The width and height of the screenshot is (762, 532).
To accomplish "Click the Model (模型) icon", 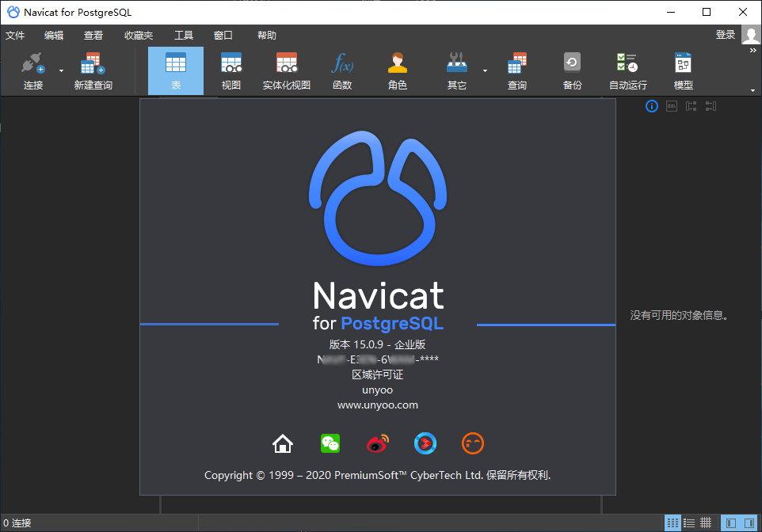I will point(683,63).
